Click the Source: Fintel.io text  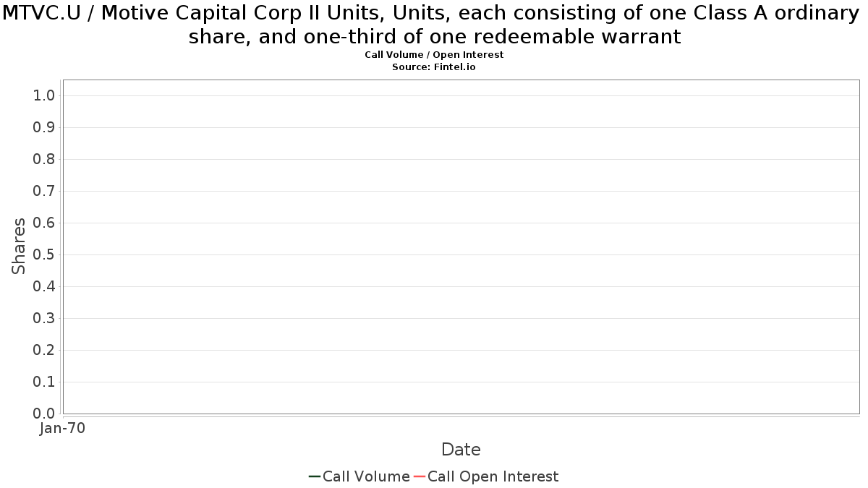pos(434,67)
